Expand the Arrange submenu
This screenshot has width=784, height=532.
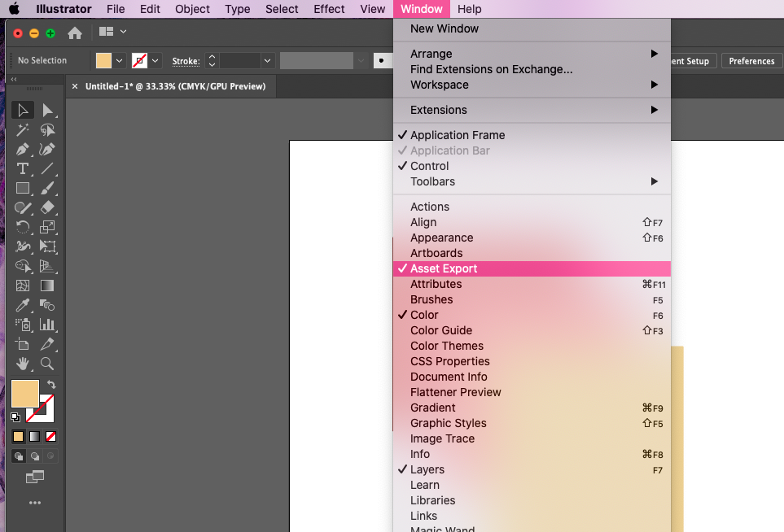[x=532, y=54]
